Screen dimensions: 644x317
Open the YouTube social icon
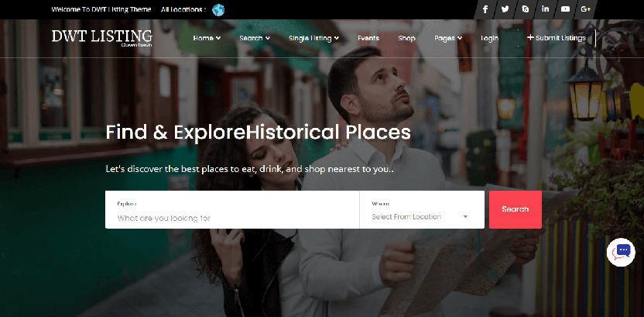click(566, 9)
